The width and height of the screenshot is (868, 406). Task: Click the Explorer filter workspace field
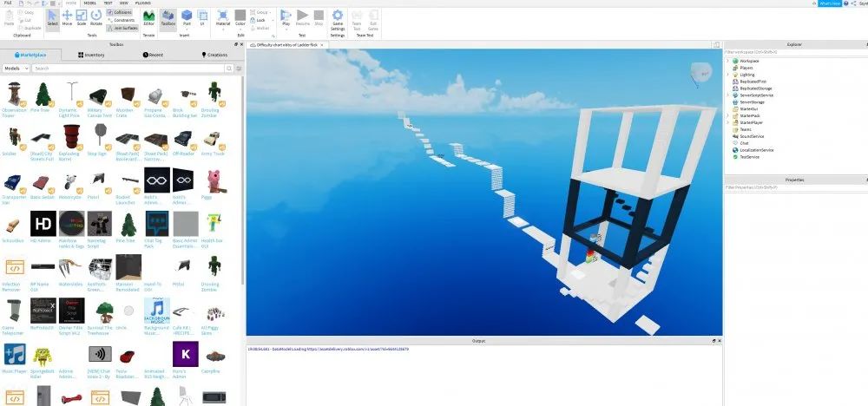click(795, 52)
